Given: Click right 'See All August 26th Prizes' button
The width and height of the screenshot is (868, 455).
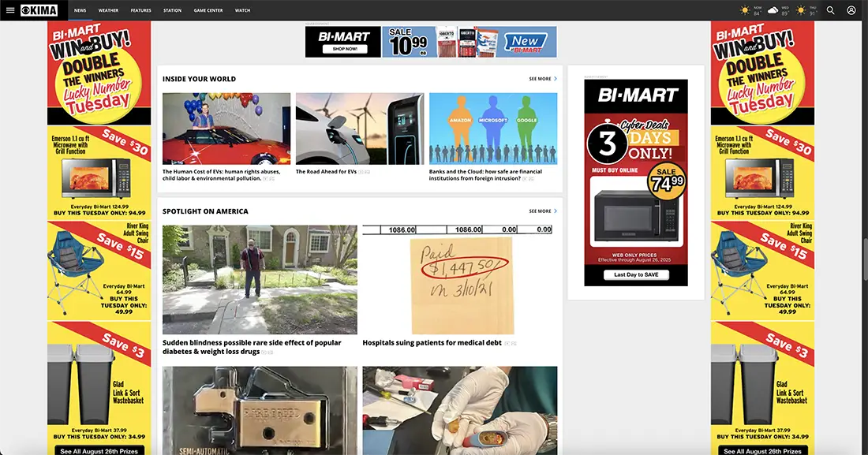Looking at the screenshot, I should 762,450.
